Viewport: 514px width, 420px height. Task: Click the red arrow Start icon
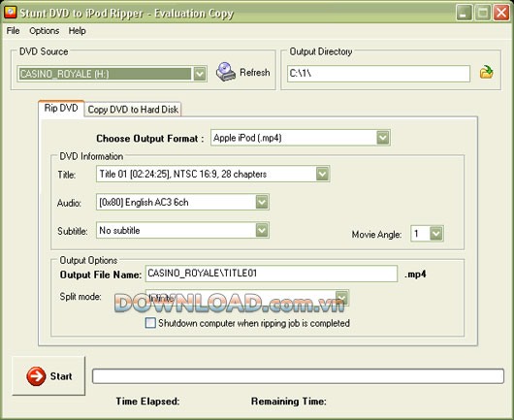tap(36, 376)
